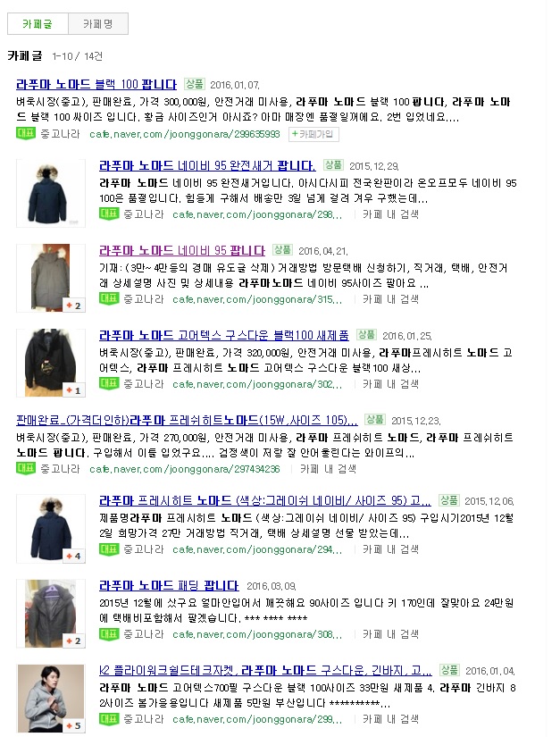
Task: Click +5 photo count on the K2 listing thumbnail
Action: (x=74, y=725)
